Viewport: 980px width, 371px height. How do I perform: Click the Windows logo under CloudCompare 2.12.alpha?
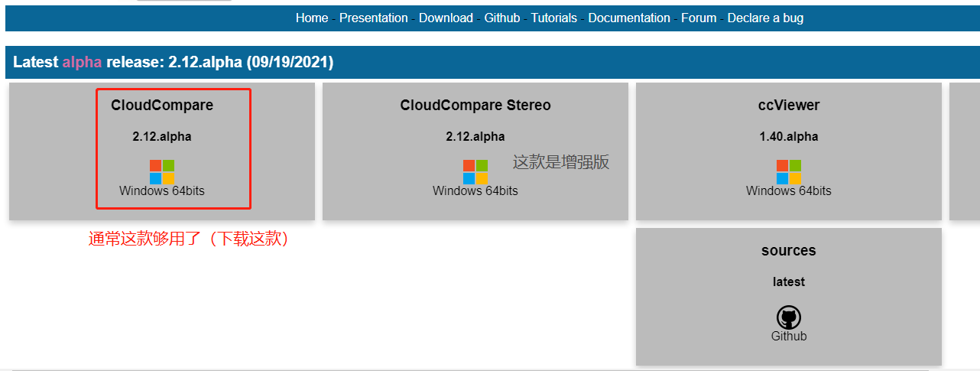tap(162, 172)
